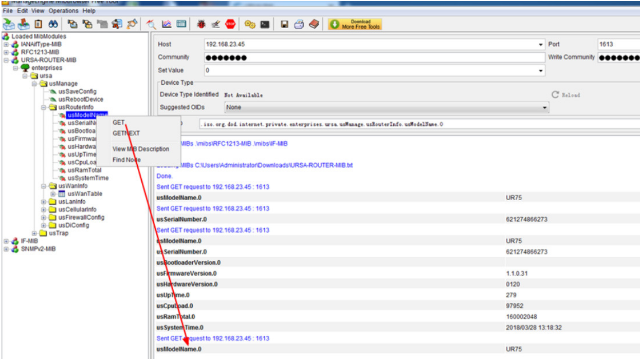This screenshot has width=640, height=364.
Task: Choose GET from the context menu
Action: click(x=119, y=122)
